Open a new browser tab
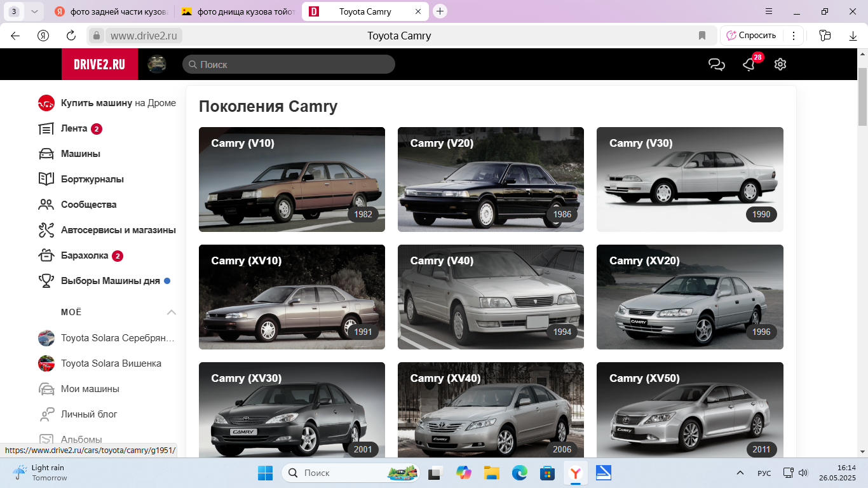Screen dimensions: 868x488 (440, 11)
